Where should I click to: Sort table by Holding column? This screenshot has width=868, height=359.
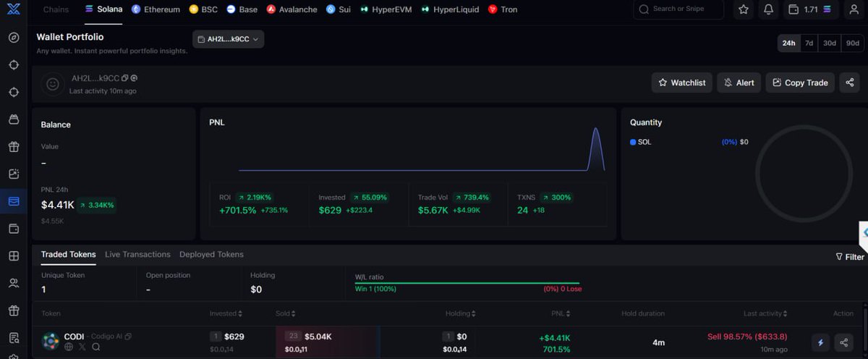pyautogui.click(x=460, y=313)
